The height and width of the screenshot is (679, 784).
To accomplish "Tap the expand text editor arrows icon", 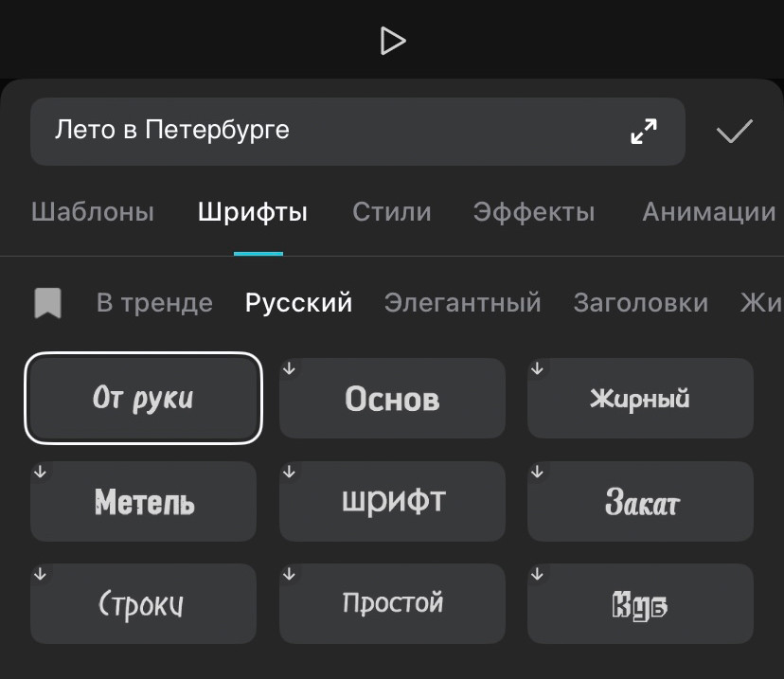I will tap(644, 132).
